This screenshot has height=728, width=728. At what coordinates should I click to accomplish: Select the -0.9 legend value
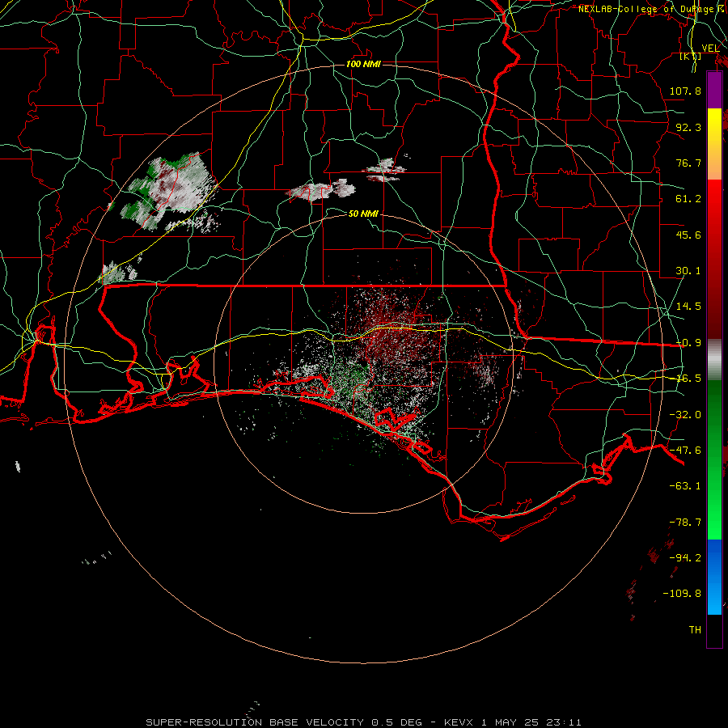688,343
